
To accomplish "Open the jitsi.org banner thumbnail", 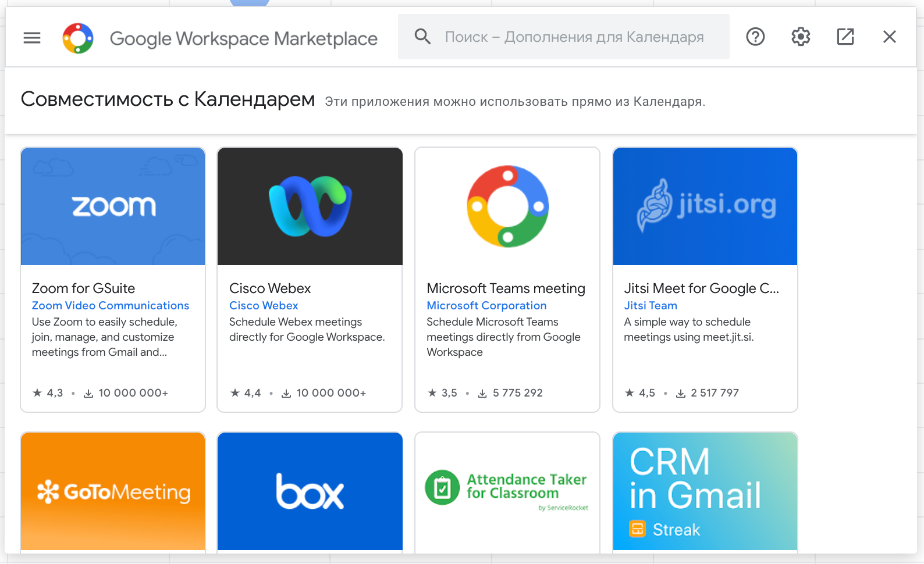I will click(705, 206).
